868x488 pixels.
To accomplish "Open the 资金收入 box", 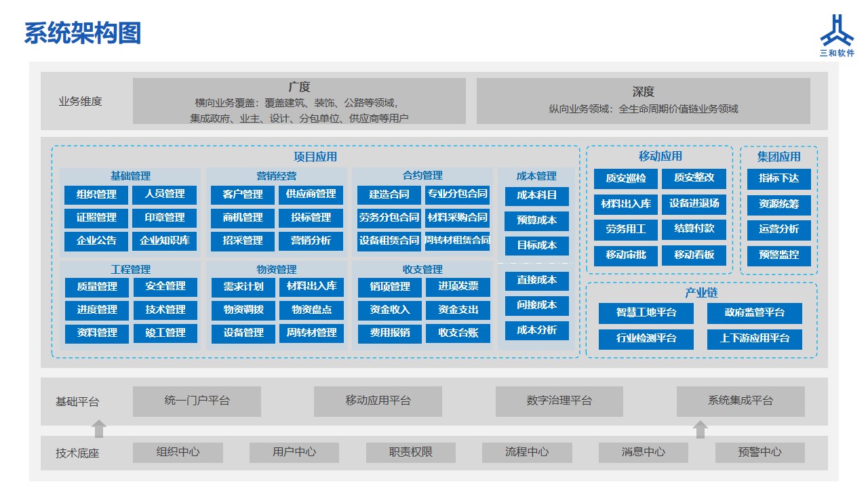I will point(390,310).
